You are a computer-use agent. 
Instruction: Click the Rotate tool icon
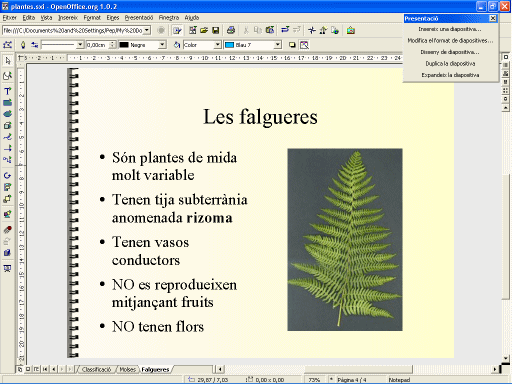(7, 175)
